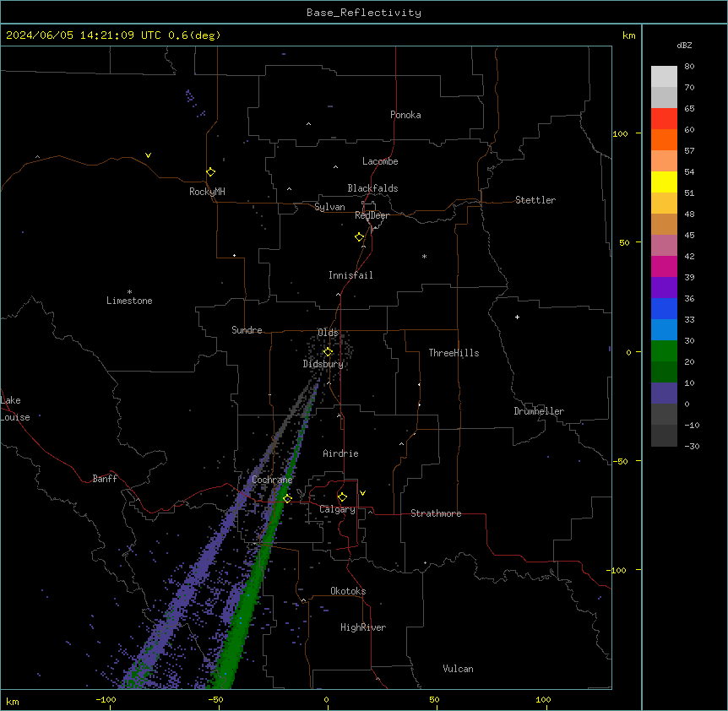Click the Cochrane town label
The width and height of the screenshot is (728, 711).
point(272,480)
